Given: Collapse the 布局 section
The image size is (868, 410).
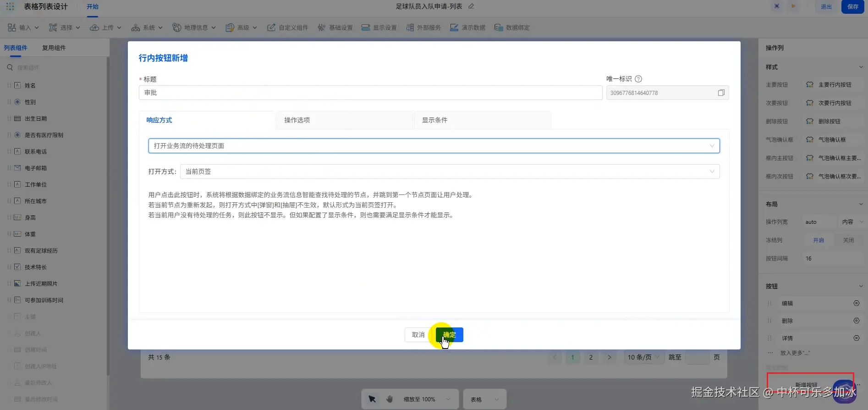Looking at the screenshot, I should click(861, 204).
